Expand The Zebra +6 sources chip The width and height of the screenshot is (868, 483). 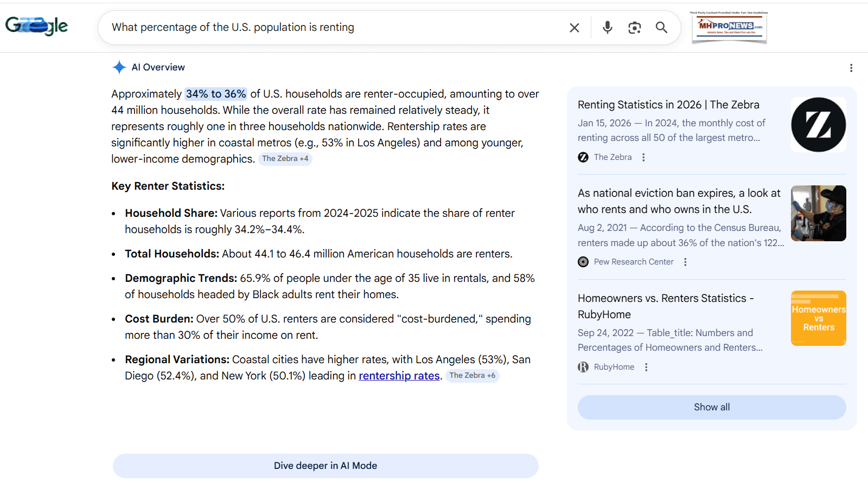coord(472,376)
